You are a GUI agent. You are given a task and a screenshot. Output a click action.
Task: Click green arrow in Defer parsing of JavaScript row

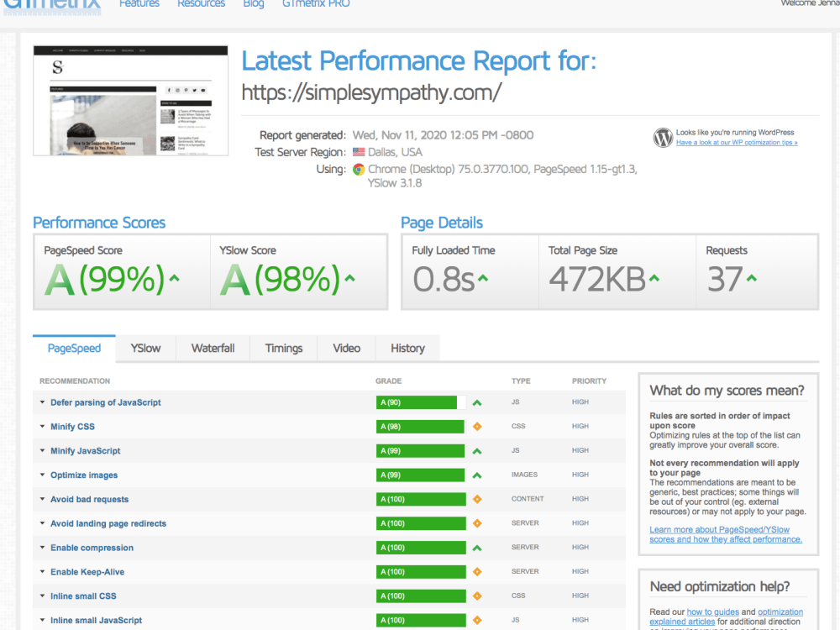click(x=477, y=403)
